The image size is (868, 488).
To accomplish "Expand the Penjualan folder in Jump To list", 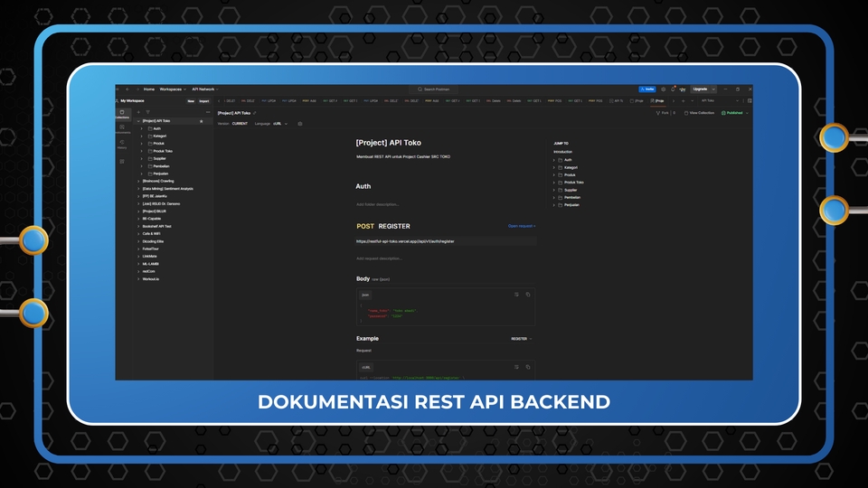I will (554, 205).
